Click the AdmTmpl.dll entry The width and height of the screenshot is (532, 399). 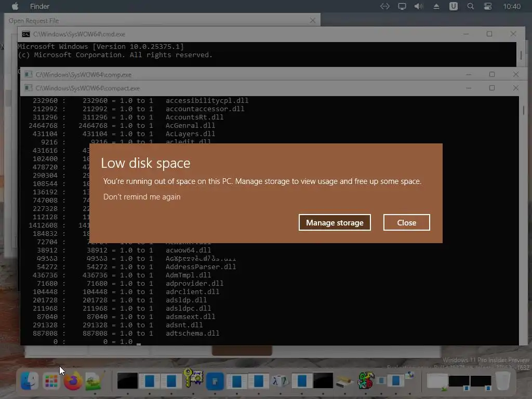click(188, 275)
